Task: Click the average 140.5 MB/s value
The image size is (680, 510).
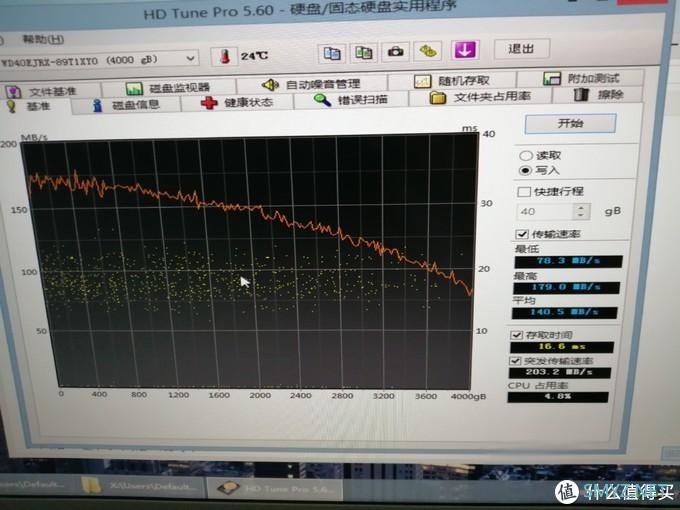Action: coord(565,312)
